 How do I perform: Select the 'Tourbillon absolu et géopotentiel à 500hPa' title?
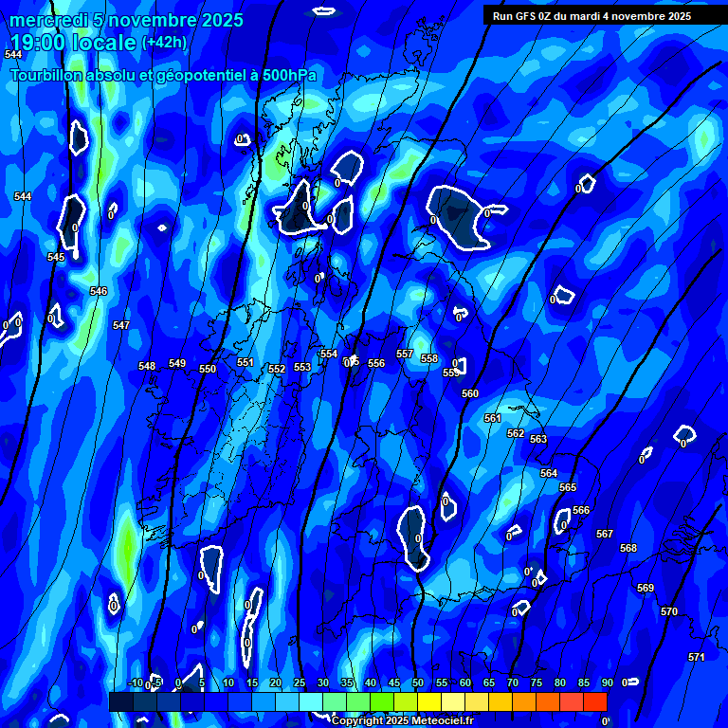point(163,76)
